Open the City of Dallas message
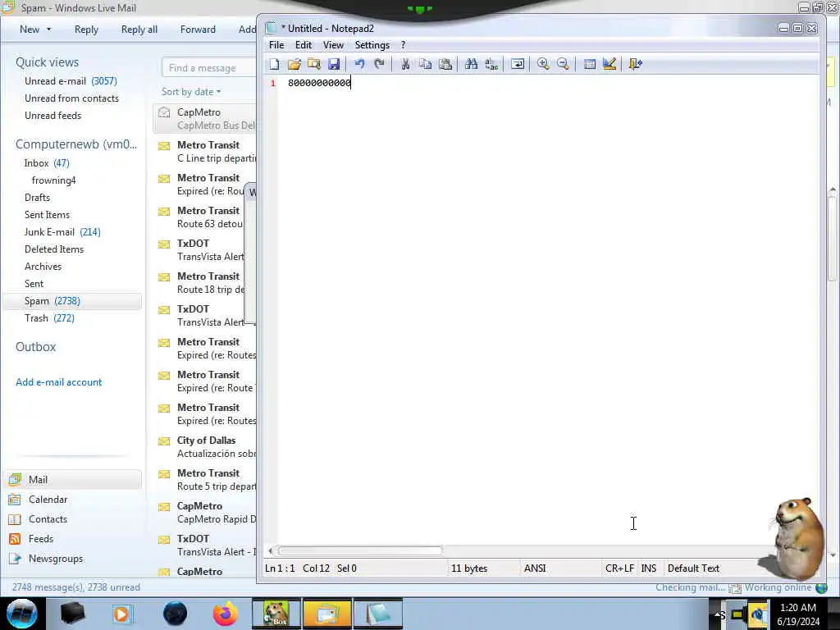The image size is (840, 630). coord(206,447)
